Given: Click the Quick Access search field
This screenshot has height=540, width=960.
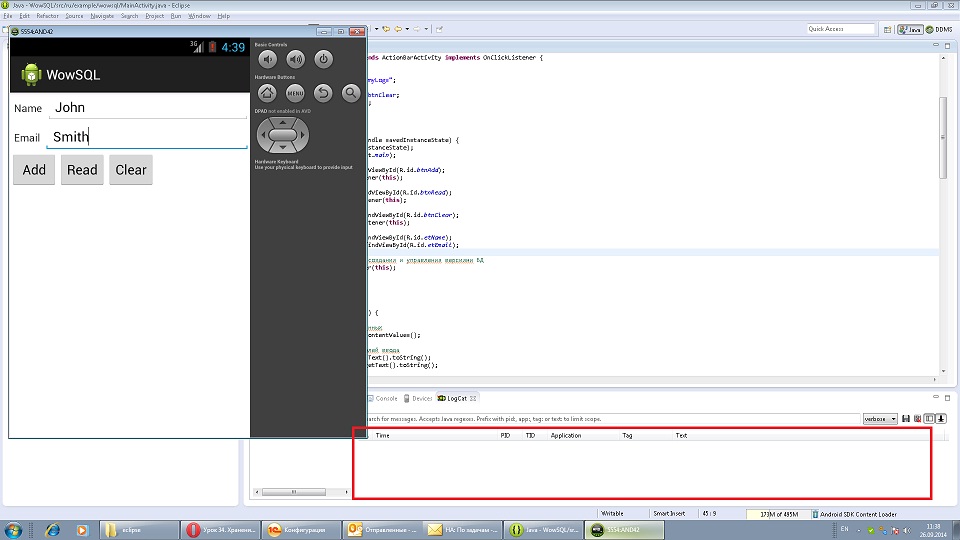Looking at the screenshot, I should (841, 29).
